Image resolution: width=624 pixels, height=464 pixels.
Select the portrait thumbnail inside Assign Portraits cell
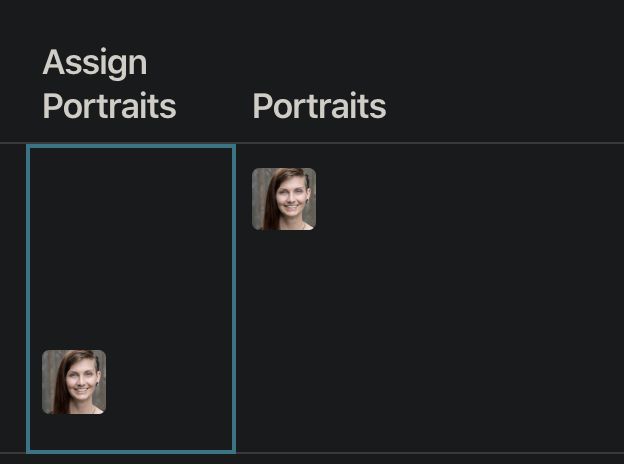tap(74, 381)
